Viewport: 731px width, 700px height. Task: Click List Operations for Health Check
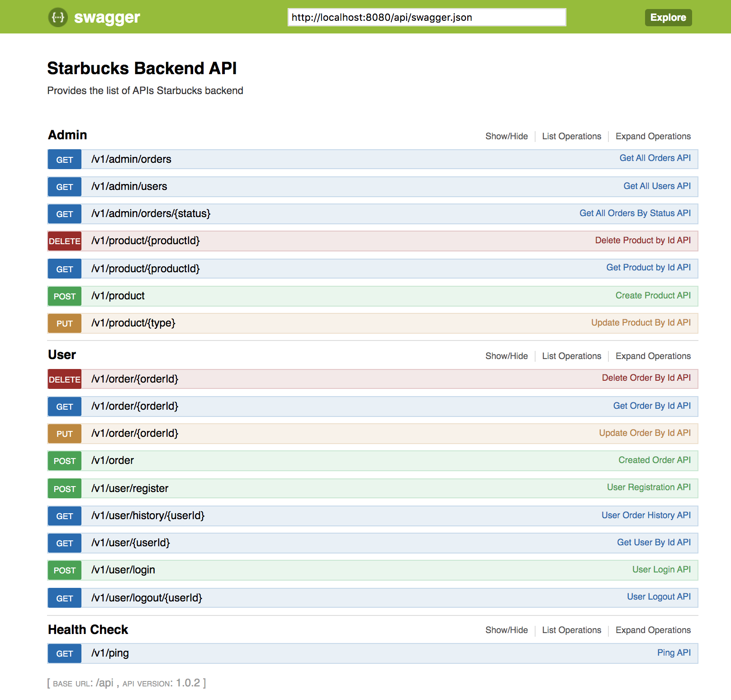(x=571, y=630)
